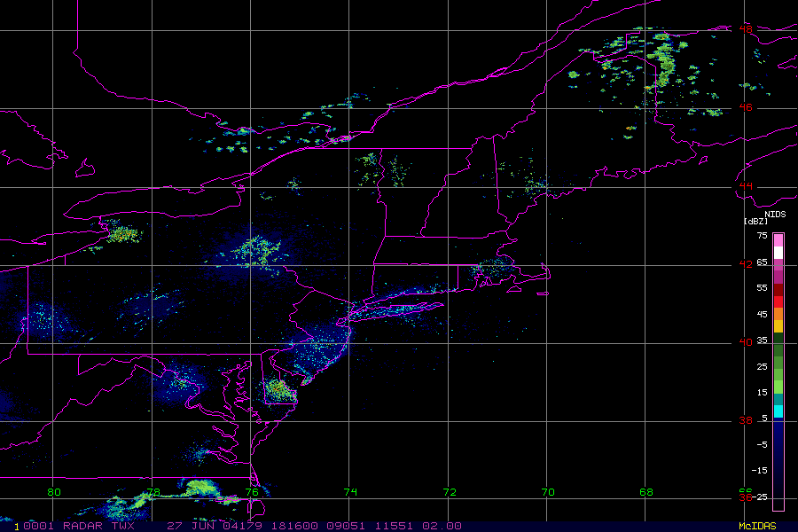Click the 15 dBZ scale value
The height and width of the screenshot is (532, 798).
coord(762,393)
